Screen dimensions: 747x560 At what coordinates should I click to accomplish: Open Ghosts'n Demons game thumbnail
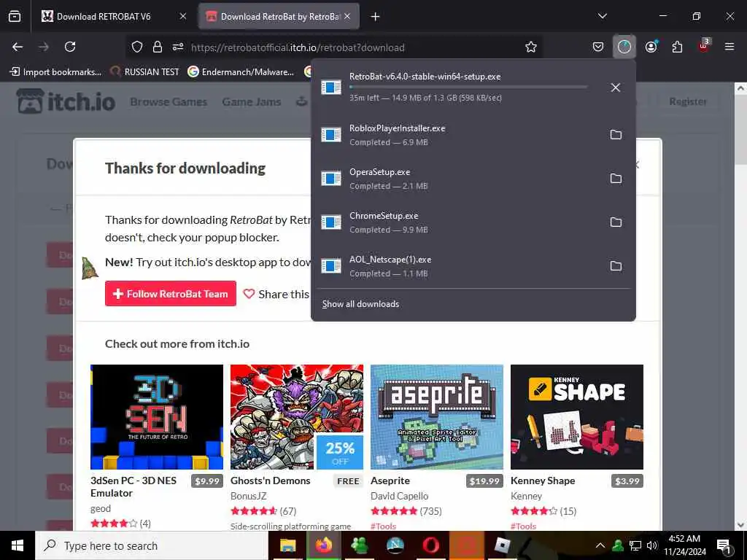pos(297,417)
